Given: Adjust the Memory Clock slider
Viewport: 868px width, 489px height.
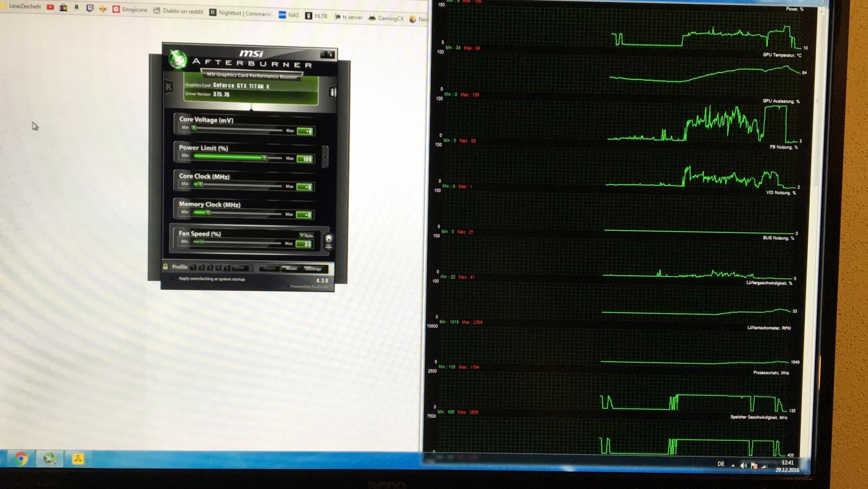Looking at the screenshot, I should pyautogui.click(x=237, y=213).
